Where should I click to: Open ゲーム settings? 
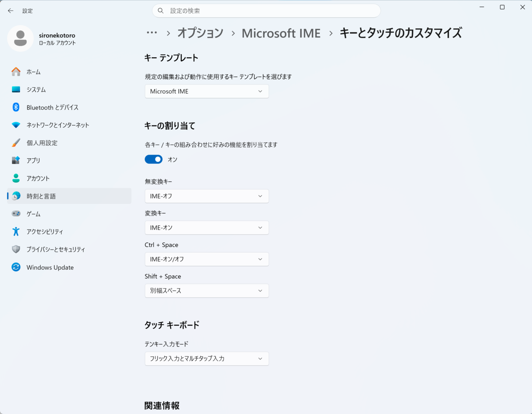(x=69, y=214)
